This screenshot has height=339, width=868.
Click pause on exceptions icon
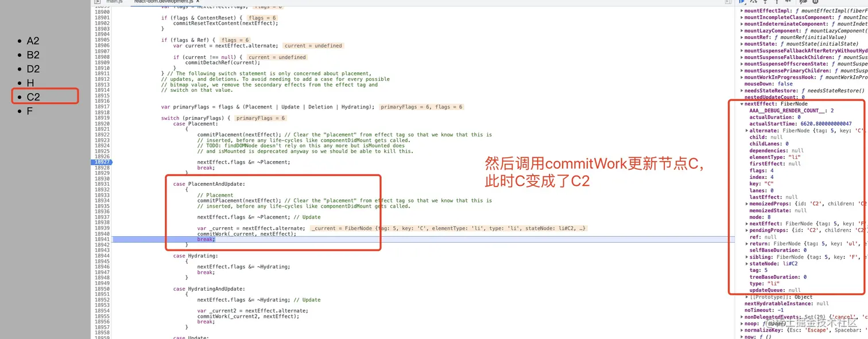point(815,2)
